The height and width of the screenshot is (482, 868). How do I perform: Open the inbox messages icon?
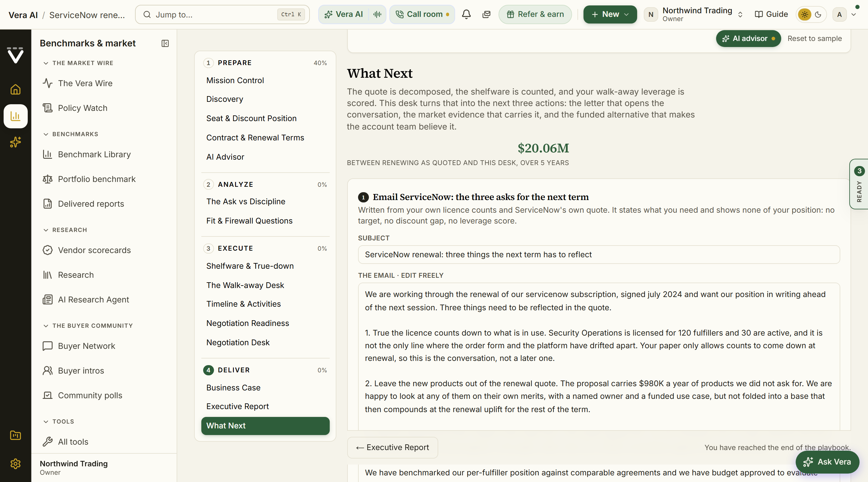pos(486,14)
